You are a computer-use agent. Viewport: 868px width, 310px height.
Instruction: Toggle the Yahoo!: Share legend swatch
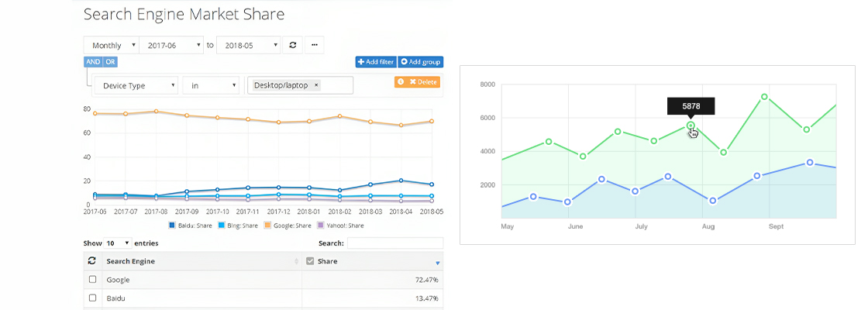pyautogui.click(x=319, y=226)
